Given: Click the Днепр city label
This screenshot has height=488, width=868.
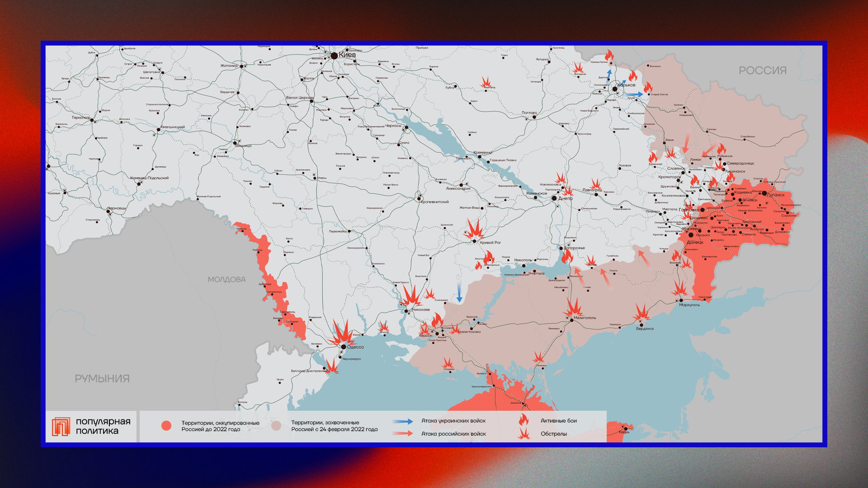Looking at the screenshot, I should [566, 198].
